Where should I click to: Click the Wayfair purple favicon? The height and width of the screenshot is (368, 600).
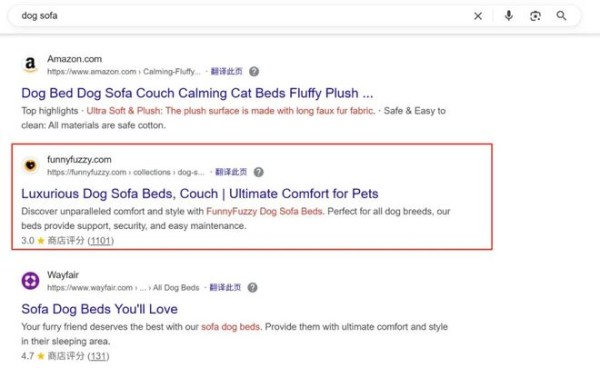[30, 281]
